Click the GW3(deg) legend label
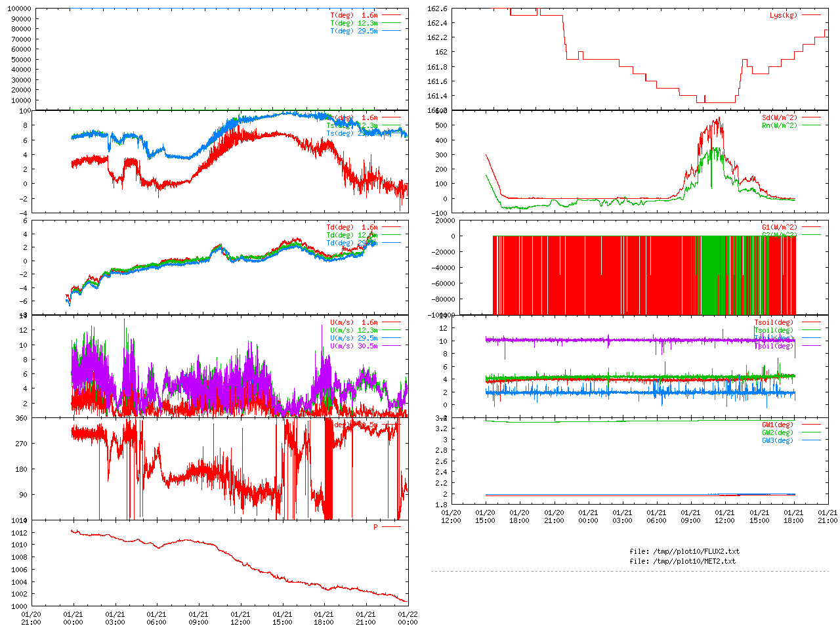This screenshot has width=840, height=630. 778,440
